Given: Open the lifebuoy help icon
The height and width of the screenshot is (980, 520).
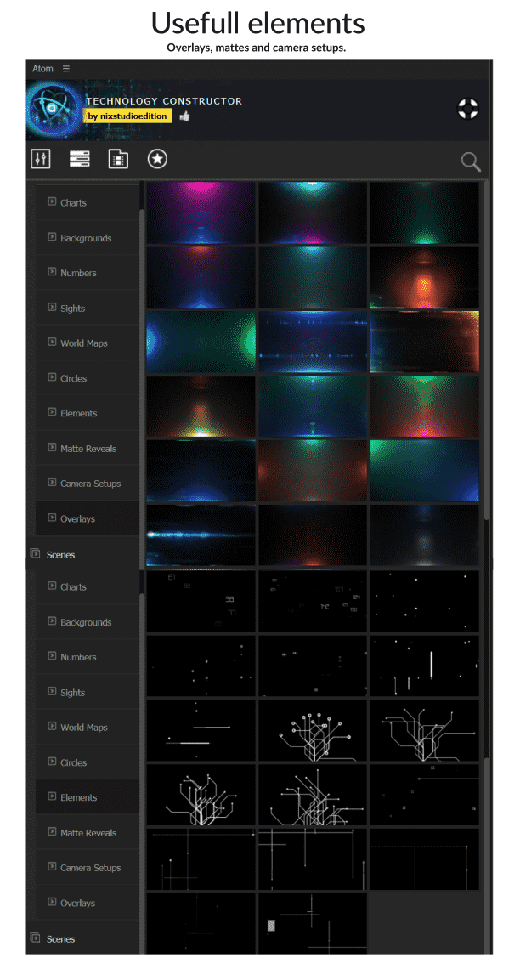Looking at the screenshot, I should [x=467, y=109].
